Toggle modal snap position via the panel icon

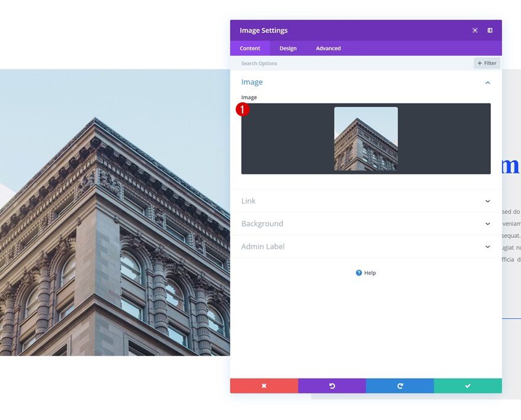pyautogui.click(x=489, y=30)
